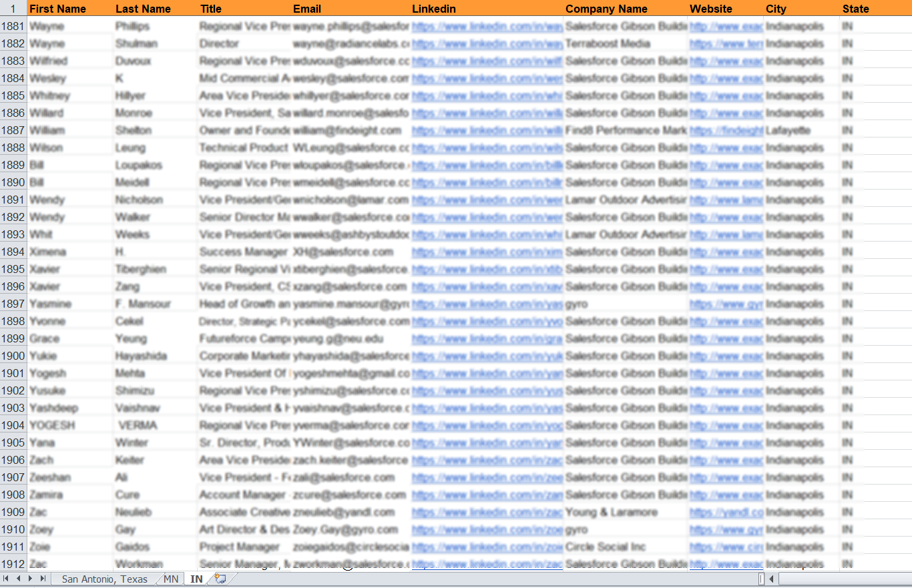This screenshot has width=912, height=588.
Task: Open the website link in Yasmine Mansour's row
Action: click(726, 304)
